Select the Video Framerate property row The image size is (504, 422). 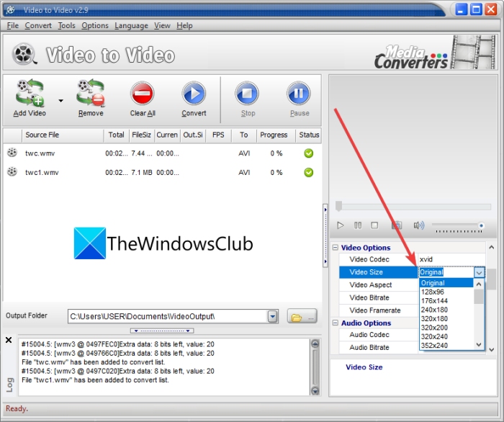coord(379,310)
